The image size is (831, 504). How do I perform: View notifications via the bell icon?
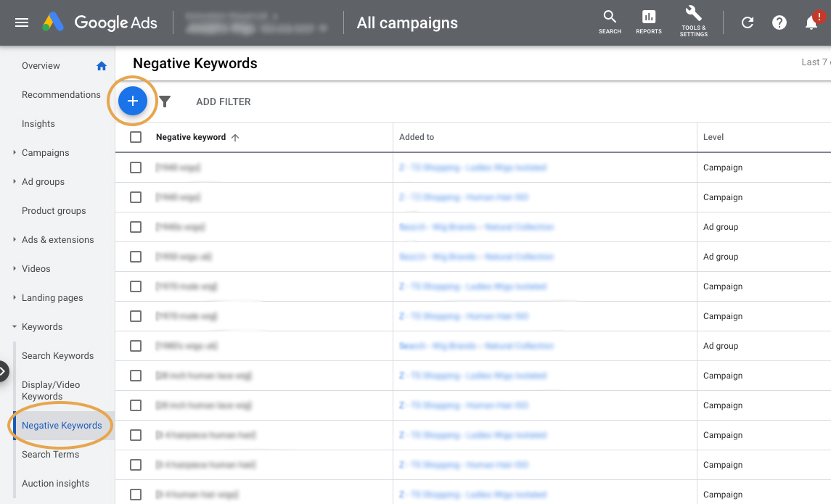tap(811, 22)
